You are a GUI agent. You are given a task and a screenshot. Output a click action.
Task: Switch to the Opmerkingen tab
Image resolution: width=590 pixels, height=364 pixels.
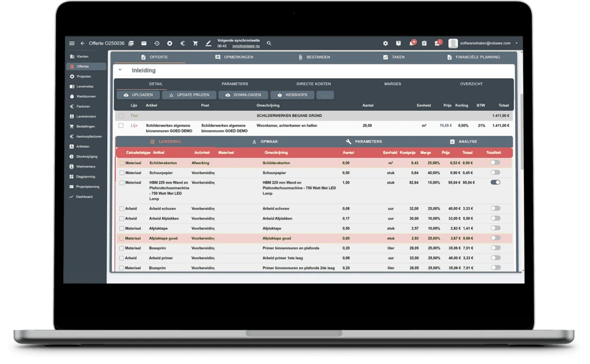click(x=234, y=57)
